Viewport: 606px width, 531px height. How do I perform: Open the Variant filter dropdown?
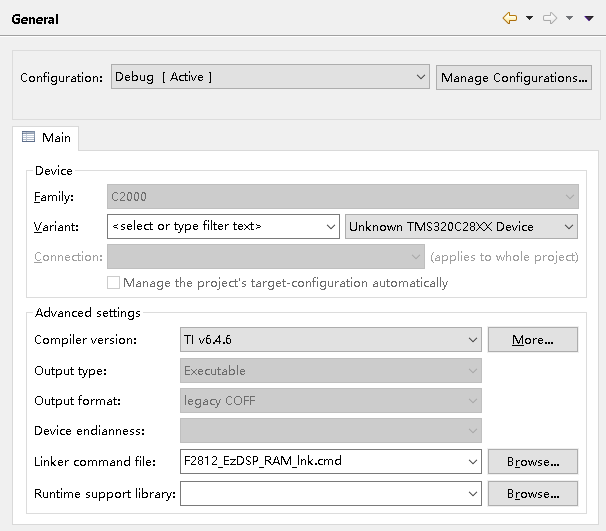click(331, 227)
